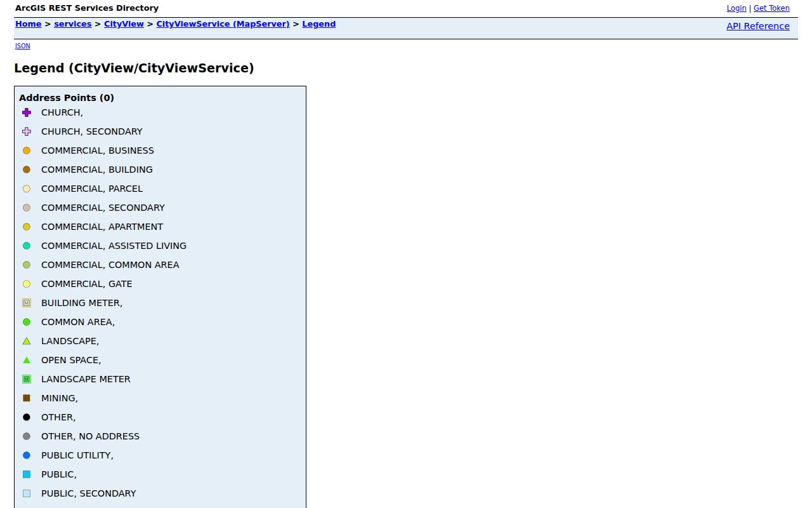Click the BUILDING METER square symbol

click(x=27, y=303)
